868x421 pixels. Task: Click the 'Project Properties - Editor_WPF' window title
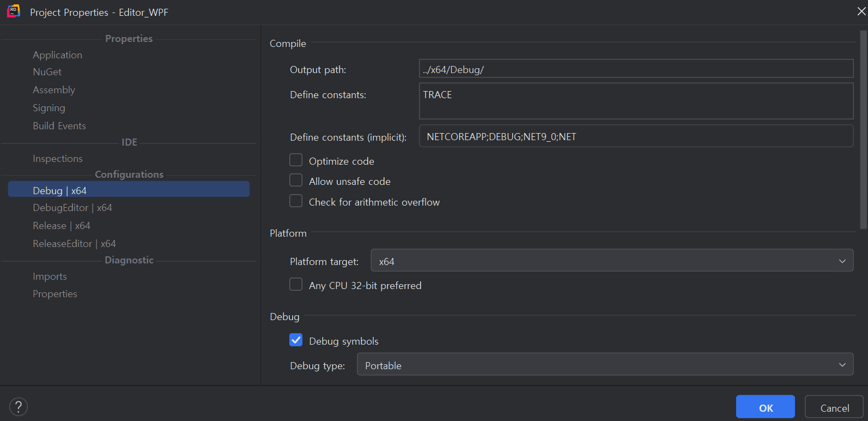(x=99, y=12)
